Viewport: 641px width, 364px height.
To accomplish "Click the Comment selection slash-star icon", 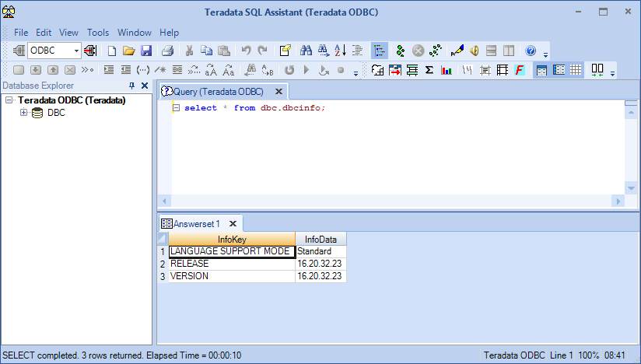I will 160,70.
